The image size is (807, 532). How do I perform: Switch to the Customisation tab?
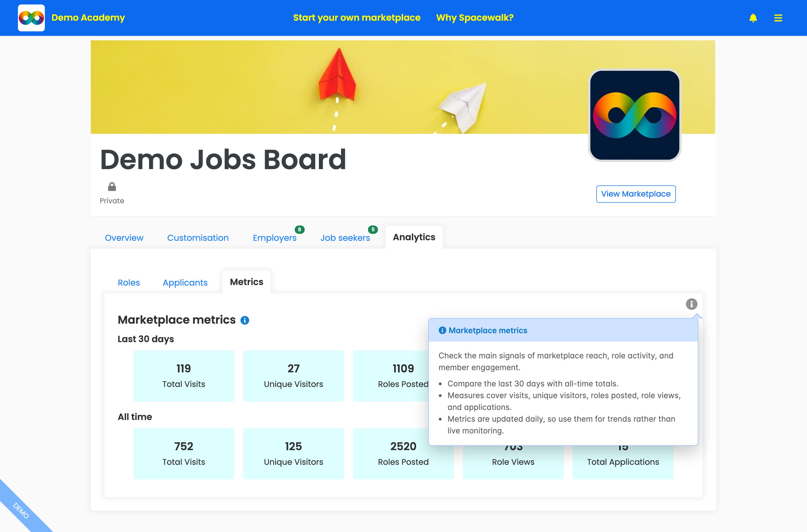click(198, 238)
